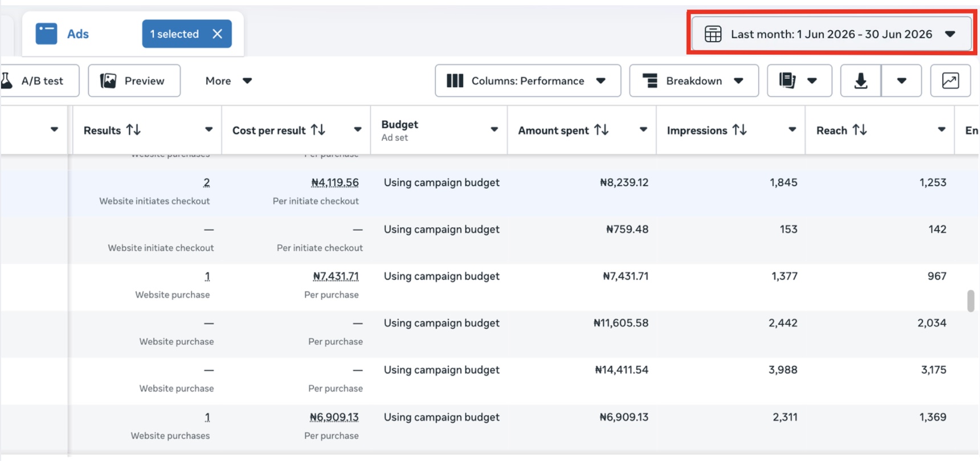Download the table with export icon
The height and width of the screenshot is (461, 980).
click(861, 81)
